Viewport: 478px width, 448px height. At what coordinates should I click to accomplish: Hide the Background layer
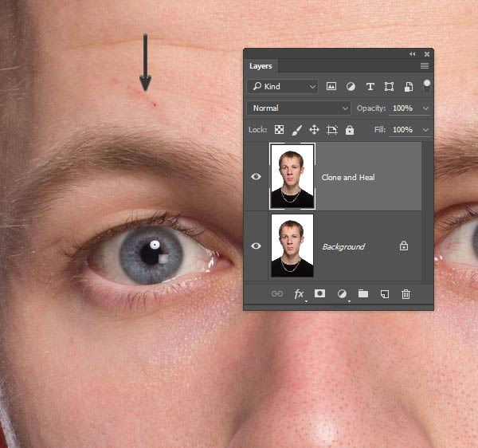click(257, 246)
